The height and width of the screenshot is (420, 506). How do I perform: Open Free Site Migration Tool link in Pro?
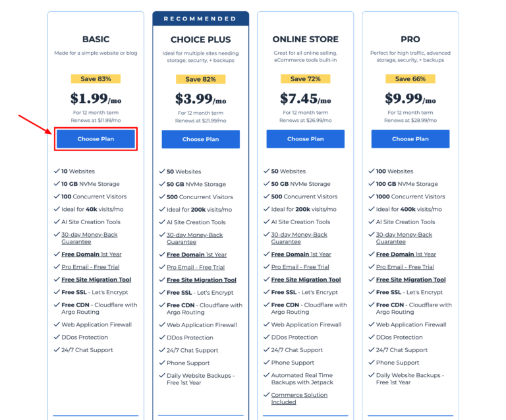click(x=410, y=280)
